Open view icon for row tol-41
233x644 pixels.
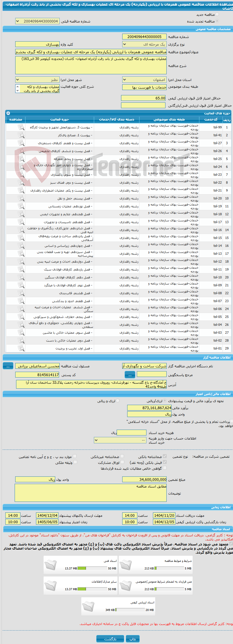pos(21,135)
